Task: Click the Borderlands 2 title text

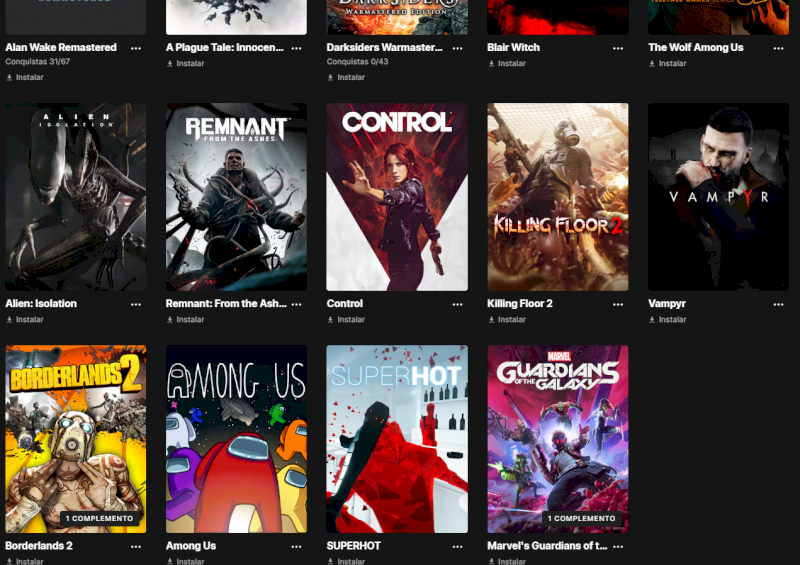Action: tap(39, 546)
